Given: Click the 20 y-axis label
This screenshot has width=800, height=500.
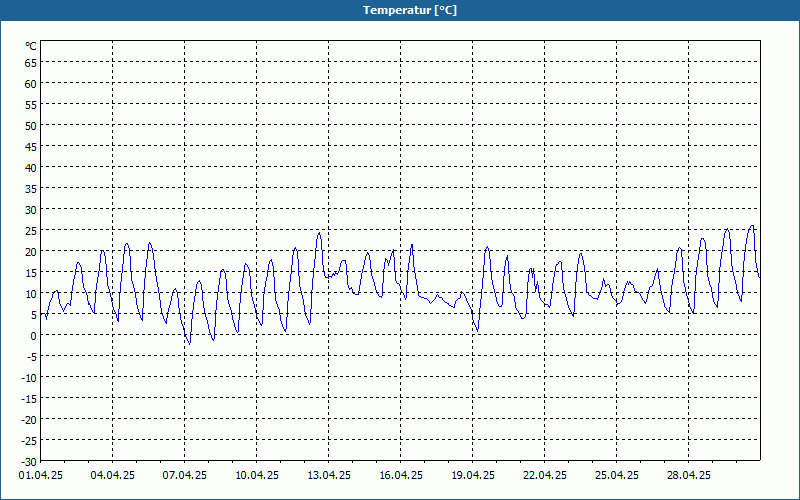Looking at the screenshot, I should click(31, 252).
